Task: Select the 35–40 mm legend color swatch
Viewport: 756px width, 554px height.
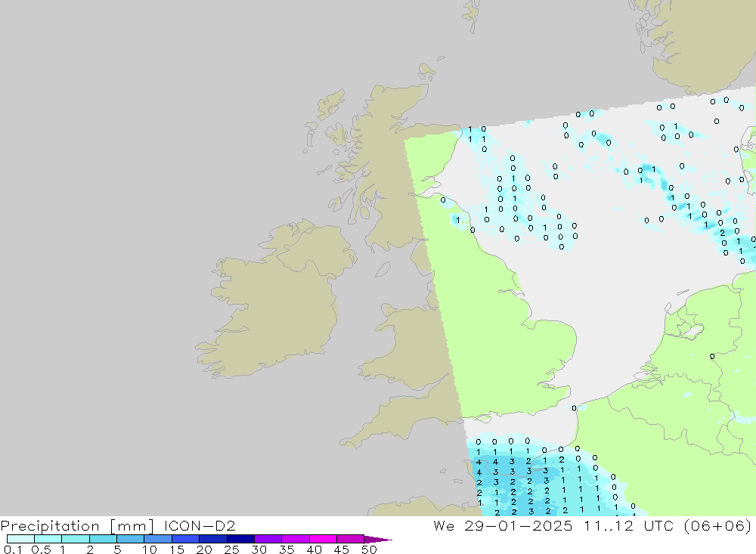Action: 296,539
